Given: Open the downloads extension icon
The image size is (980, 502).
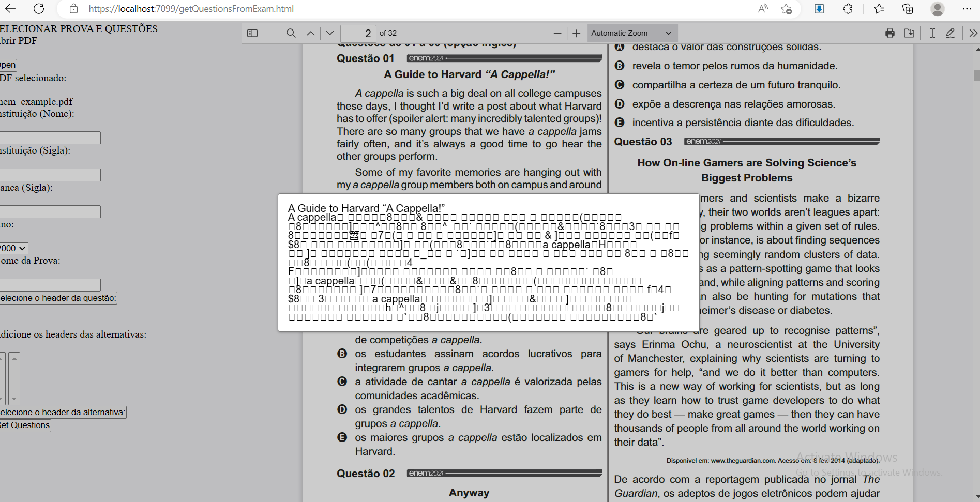Looking at the screenshot, I should point(819,8).
